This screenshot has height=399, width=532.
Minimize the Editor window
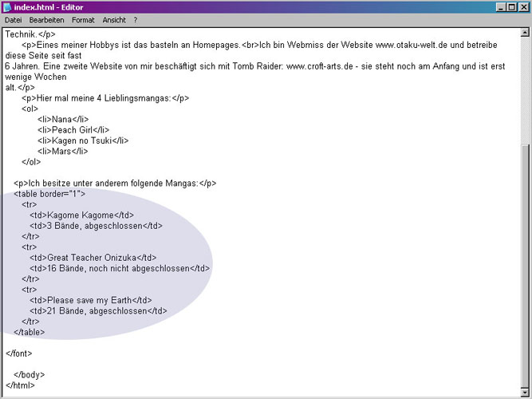(x=500, y=7)
